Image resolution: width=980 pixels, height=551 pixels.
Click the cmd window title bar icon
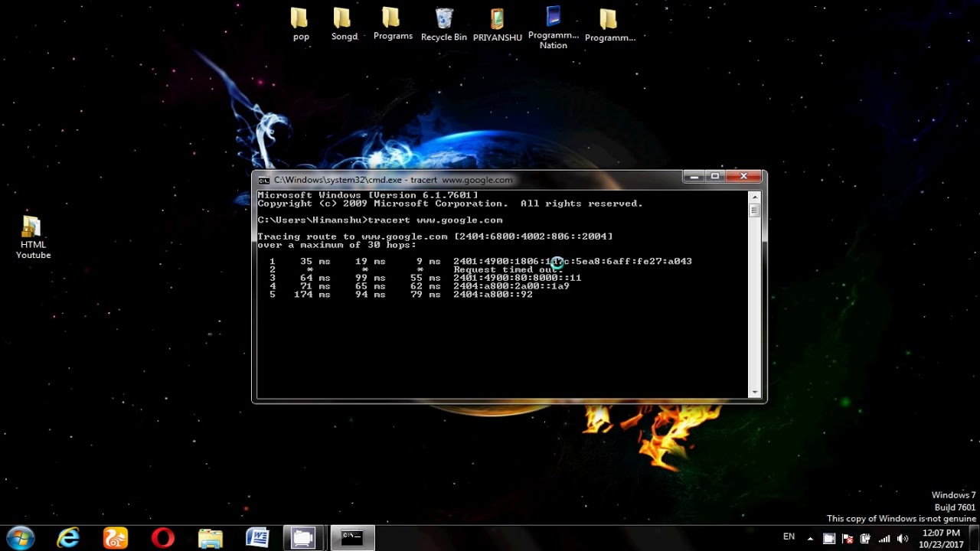click(263, 181)
